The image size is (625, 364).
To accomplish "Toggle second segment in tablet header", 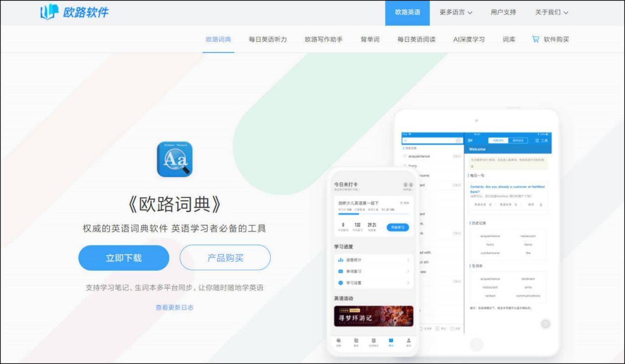I will (x=518, y=141).
